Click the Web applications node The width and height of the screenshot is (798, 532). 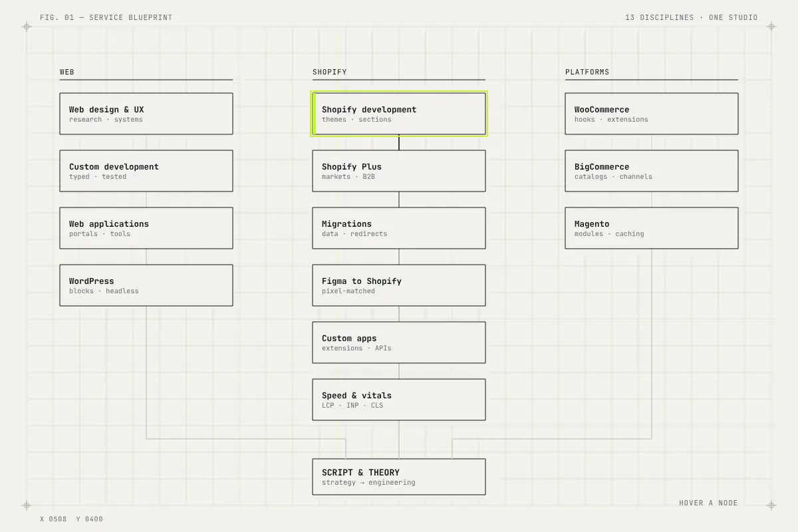pyautogui.click(x=146, y=228)
